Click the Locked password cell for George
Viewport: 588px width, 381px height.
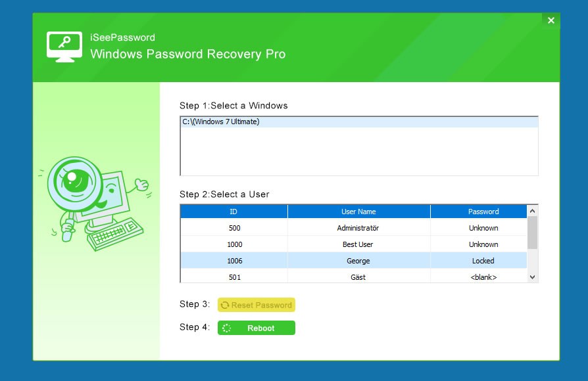[483, 261]
